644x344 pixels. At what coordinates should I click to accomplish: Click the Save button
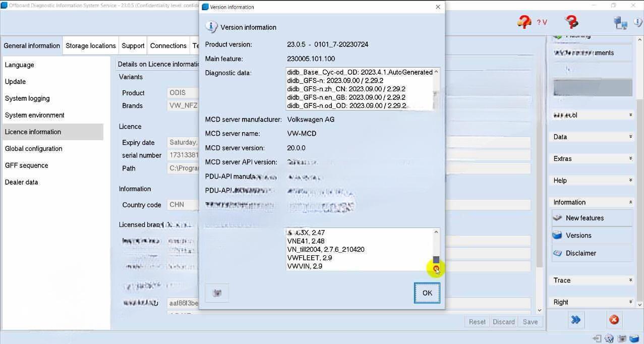tap(530, 322)
